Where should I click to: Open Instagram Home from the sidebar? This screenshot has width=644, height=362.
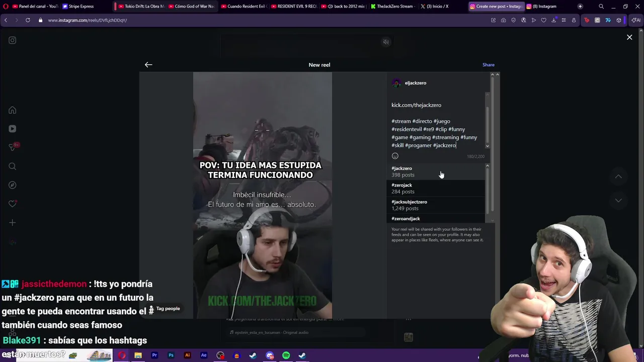tap(13, 110)
